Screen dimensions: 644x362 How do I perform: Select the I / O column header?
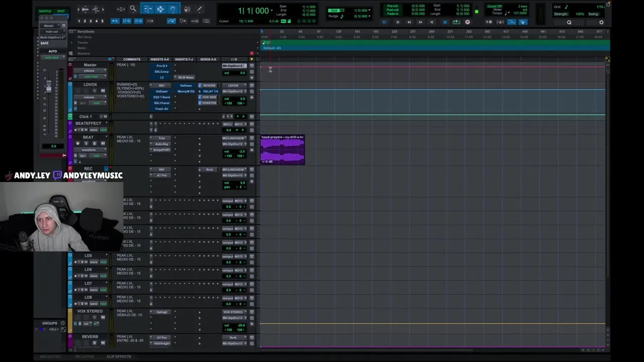pos(234,59)
